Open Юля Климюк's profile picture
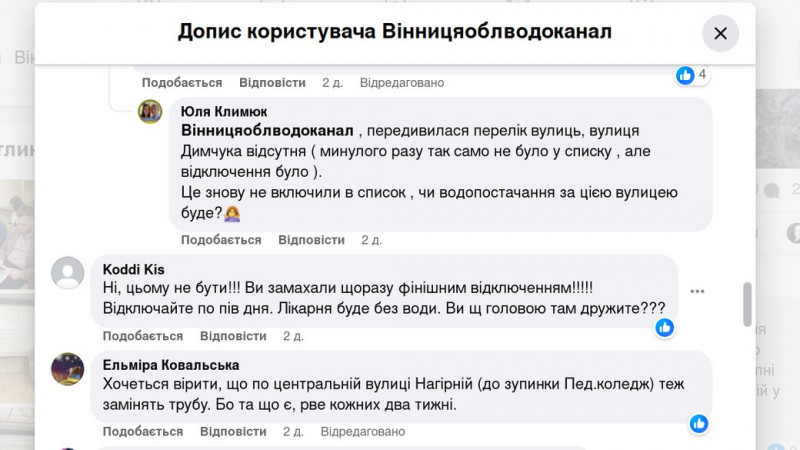The height and width of the screenshot is (450, 800). tap(150, 111)
